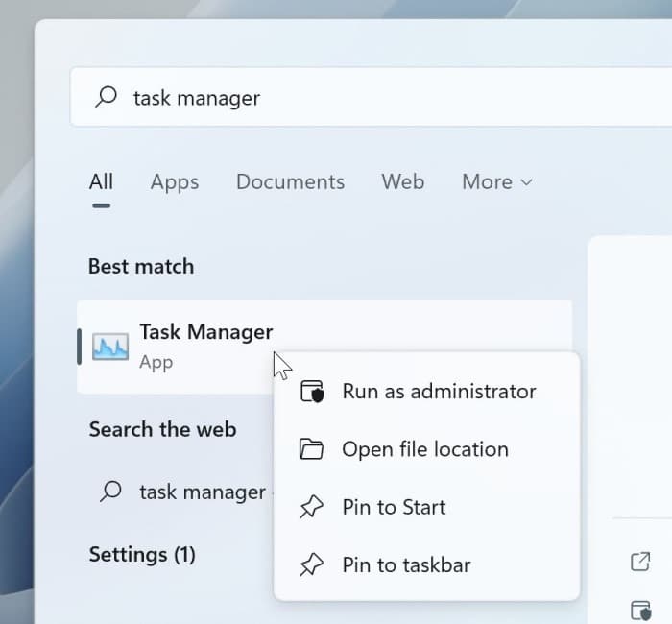Click the Search the web heading
The width and height of the screenshot is (672, 624).
tap(162, 429)
